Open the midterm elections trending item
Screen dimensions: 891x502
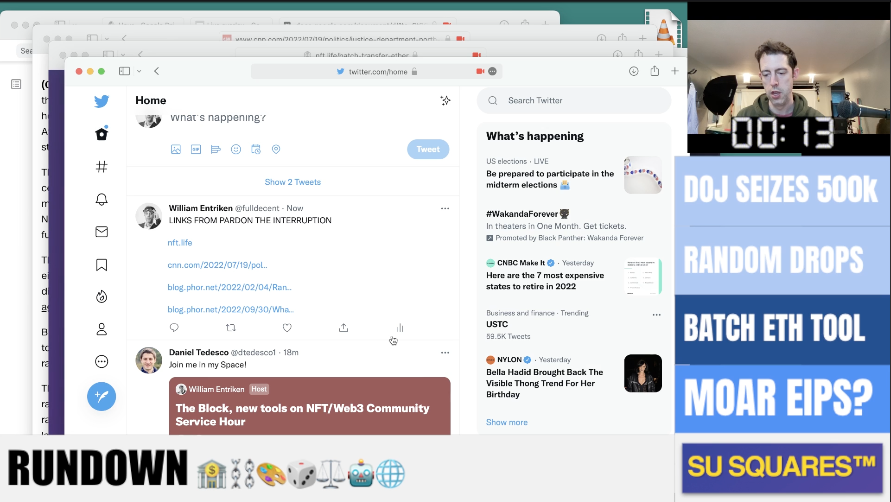pos(574,173)
